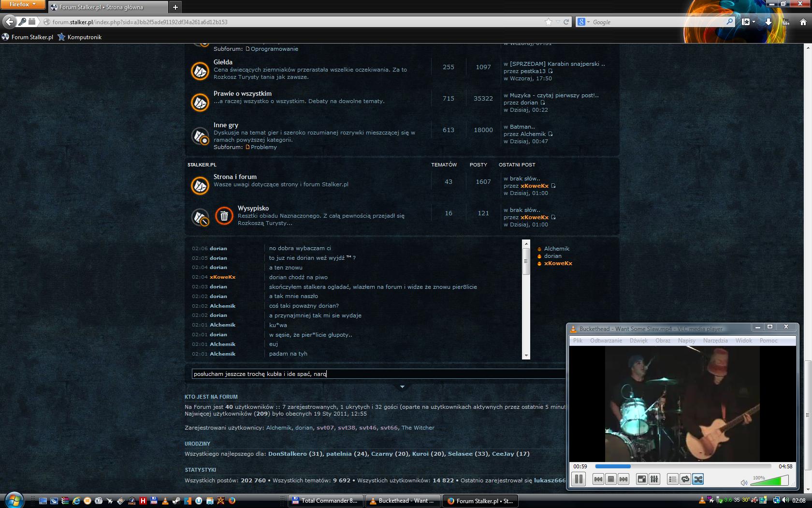Open the Windows Start menu
Image resolution: width=812 pixels, height=508 pixels.
click(13, 500)
